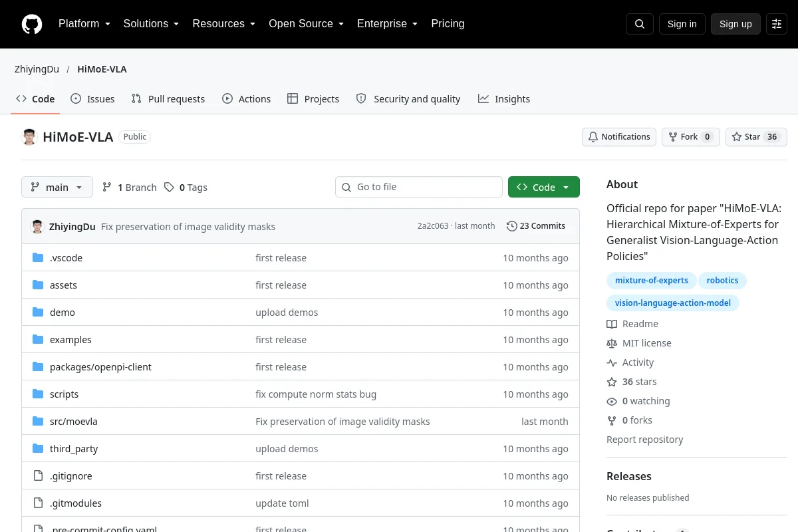Click the .gitmodules file icon
Image resolution: width=798 pixels, height=532 pixels.
tap(38, 503)
